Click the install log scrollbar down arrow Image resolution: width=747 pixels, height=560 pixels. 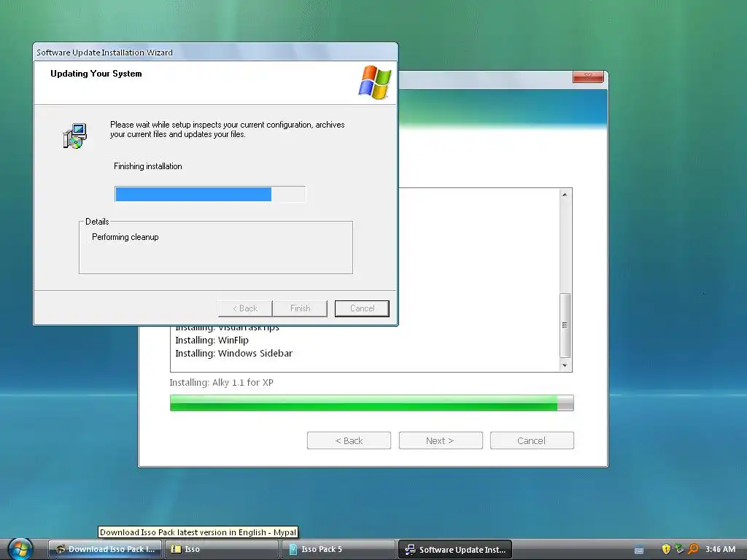[x=565, y=365]
